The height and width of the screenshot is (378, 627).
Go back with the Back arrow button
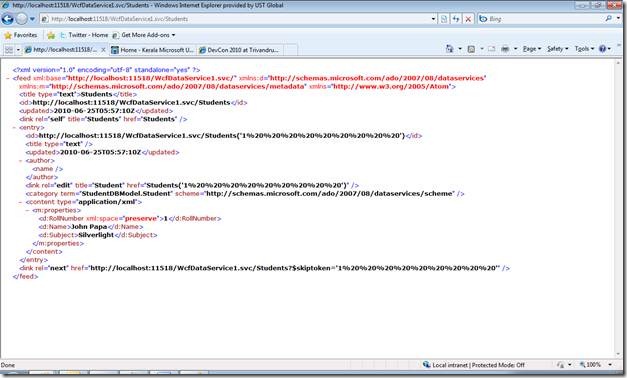[8, 19]
